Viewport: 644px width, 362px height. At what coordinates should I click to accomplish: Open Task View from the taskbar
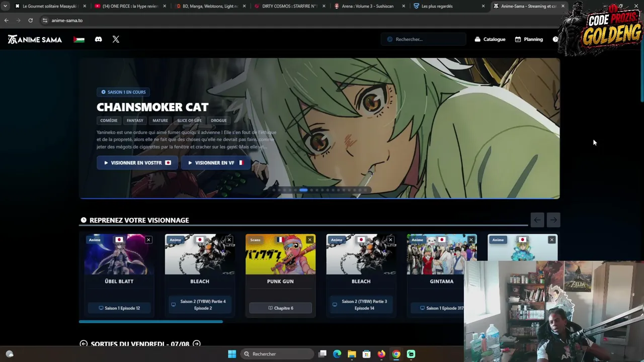pyautogui.click(x=323, y=354)
